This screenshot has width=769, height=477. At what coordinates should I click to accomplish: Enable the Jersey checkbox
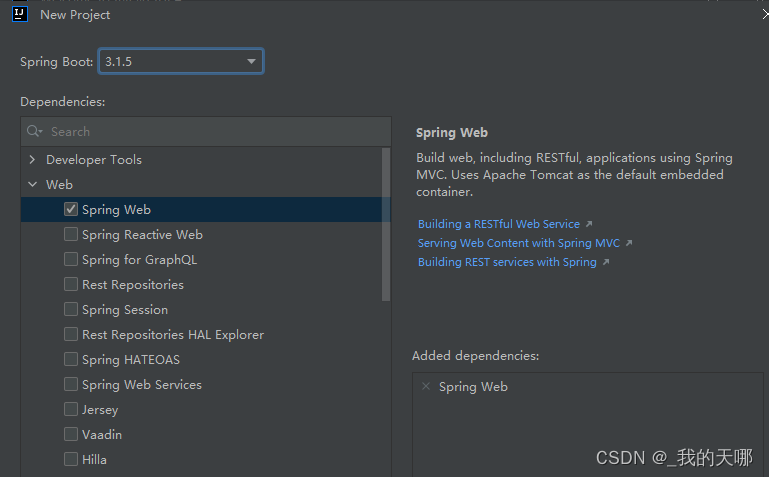[x=71, y=409]
